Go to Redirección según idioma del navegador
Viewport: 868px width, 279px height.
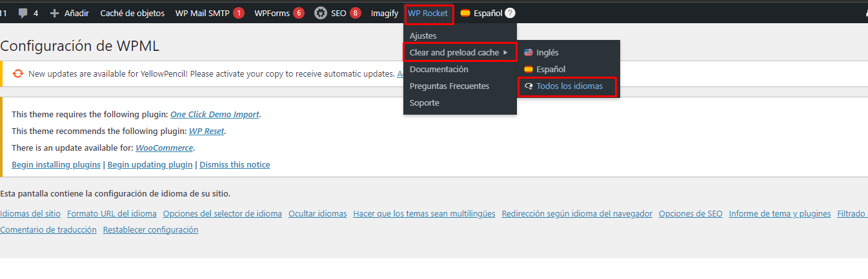pyautogui.click(x=577, y=214)
